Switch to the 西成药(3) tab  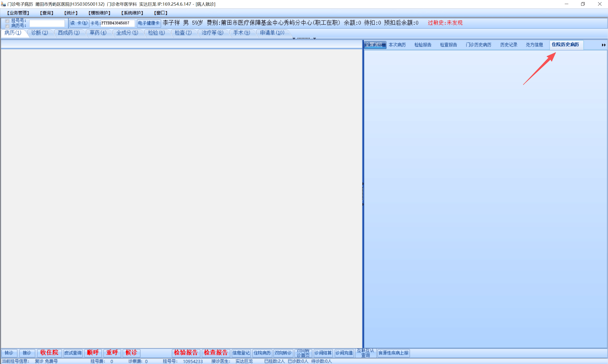click(x=69, y=33)
